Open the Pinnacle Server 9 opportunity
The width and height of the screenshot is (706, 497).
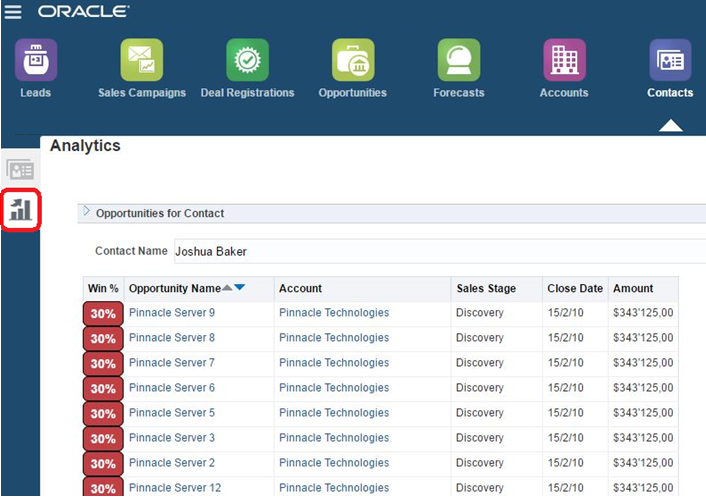pyautogui.click(x=172, y=312)
